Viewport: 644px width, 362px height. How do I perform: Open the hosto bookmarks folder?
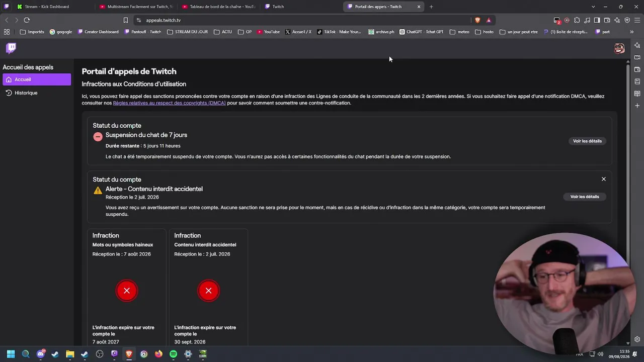[485, 32]
